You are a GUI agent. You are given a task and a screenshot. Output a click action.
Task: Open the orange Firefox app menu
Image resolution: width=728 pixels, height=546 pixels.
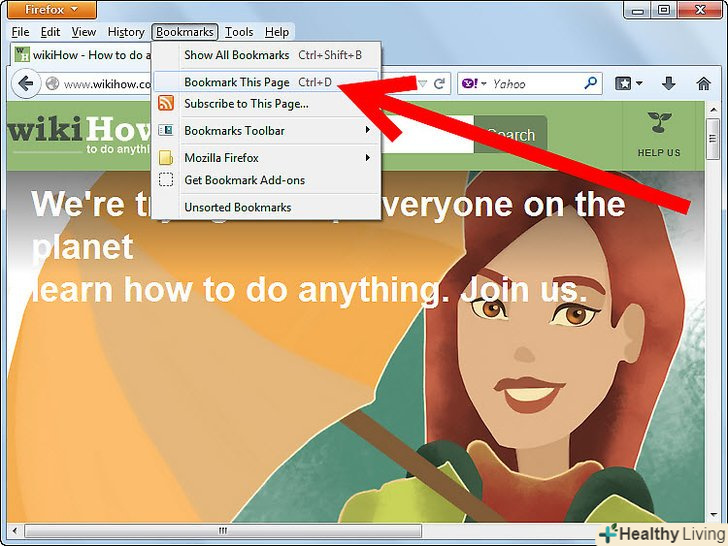[x=52, y=9]
